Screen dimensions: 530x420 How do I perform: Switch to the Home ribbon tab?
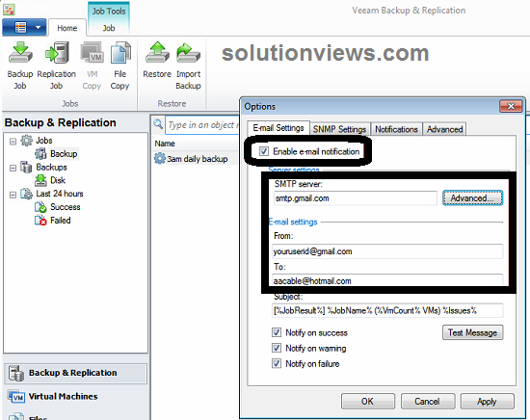click(66, 28)
